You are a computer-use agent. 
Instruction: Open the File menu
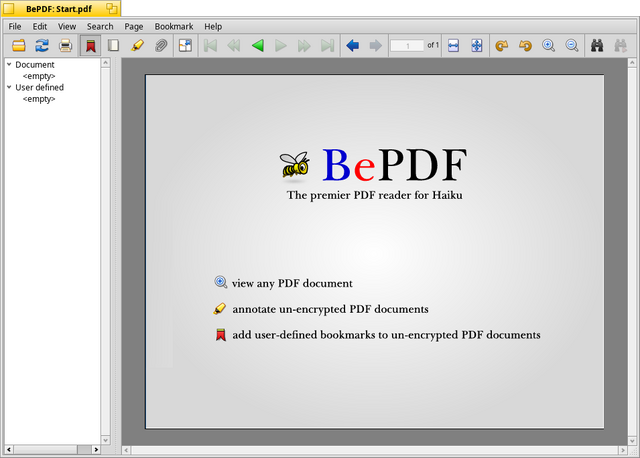15,27
